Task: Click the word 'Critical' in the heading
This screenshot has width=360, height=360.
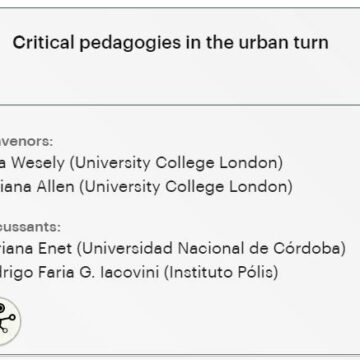Action: [x=43, y=43]
